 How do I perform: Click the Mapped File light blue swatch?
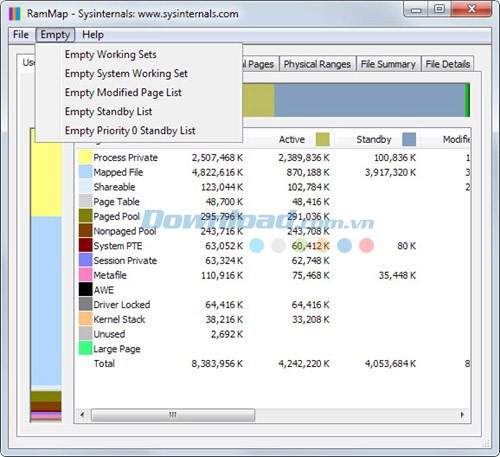(85, 172)
